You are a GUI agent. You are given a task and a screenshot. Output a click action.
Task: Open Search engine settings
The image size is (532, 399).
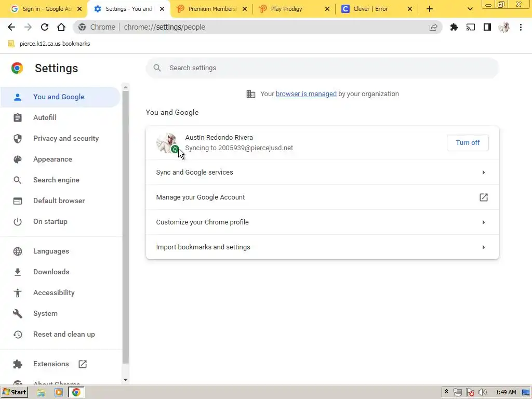pyautogui.click(x=60, y=180)
